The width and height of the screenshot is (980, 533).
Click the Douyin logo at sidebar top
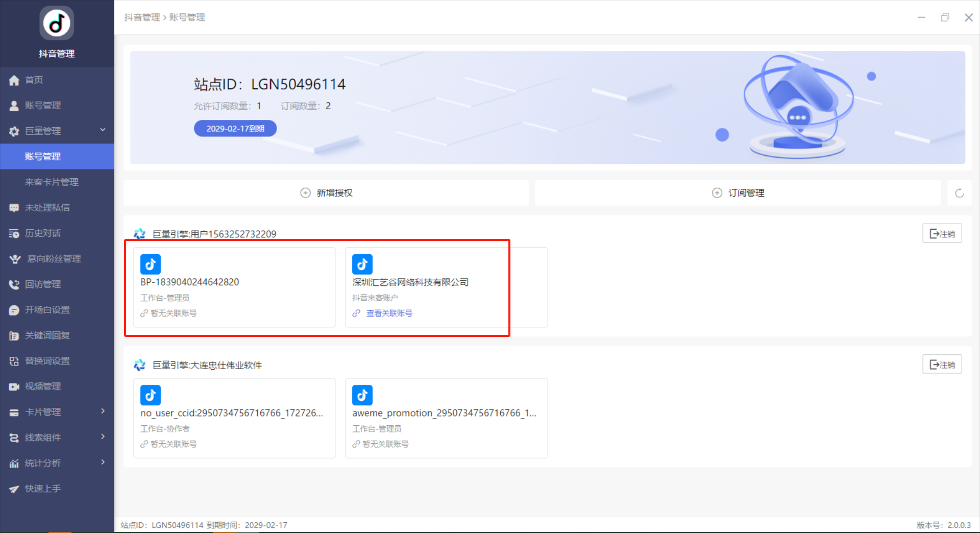(57, 23)
